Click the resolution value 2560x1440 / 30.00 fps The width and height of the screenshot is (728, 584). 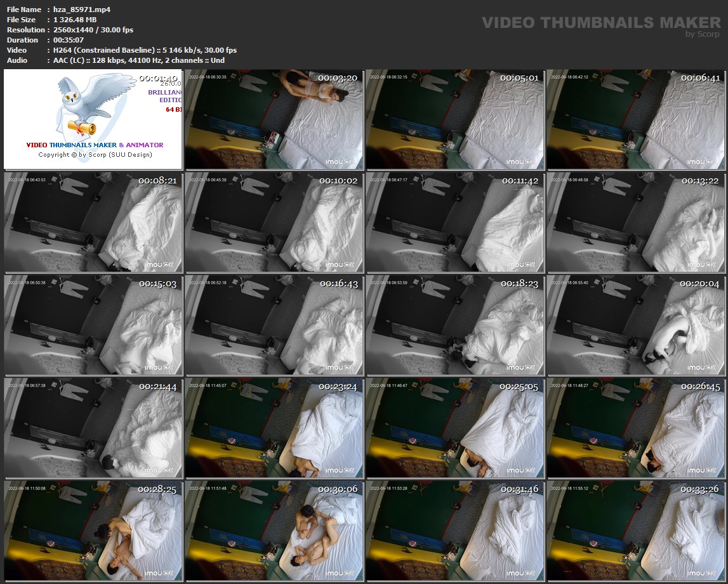(x=93, y=30)
